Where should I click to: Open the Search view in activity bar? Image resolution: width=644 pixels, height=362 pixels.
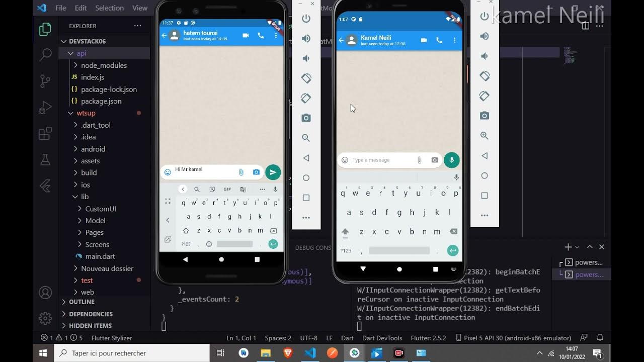click(45, 54)
